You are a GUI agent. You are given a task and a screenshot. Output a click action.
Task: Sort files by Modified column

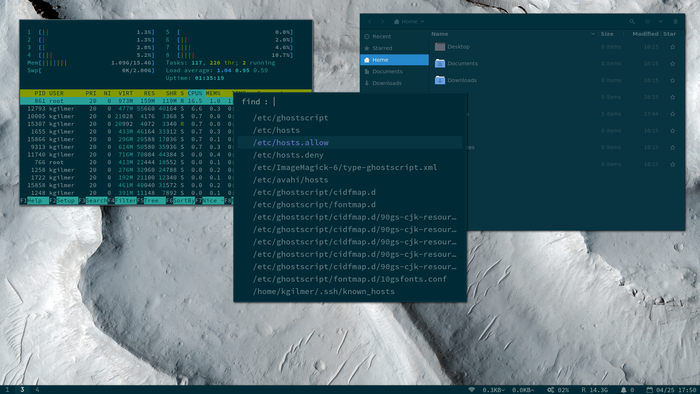[645, 34]
